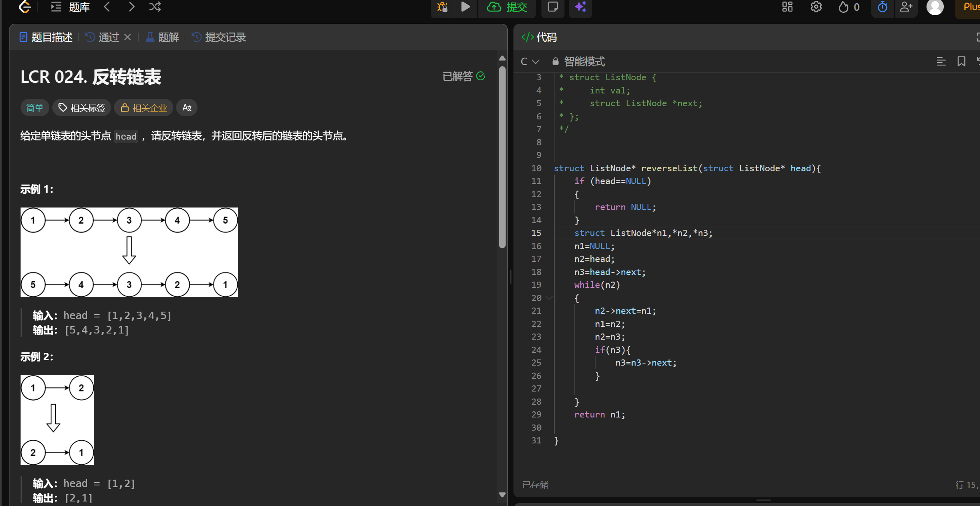Switch to the 题目描述 tab
Image resolution: width=980 pixels, height=506 pixels.
coord(46,37)
